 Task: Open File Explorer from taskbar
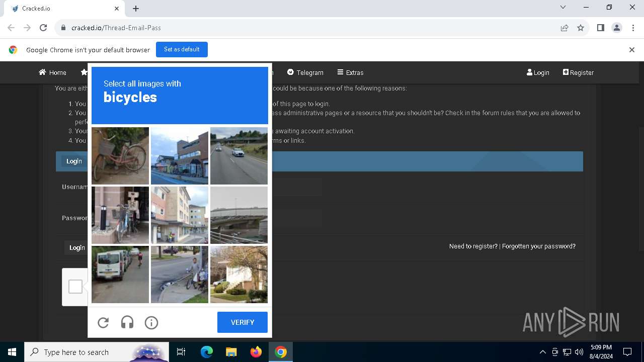[231, 352]
